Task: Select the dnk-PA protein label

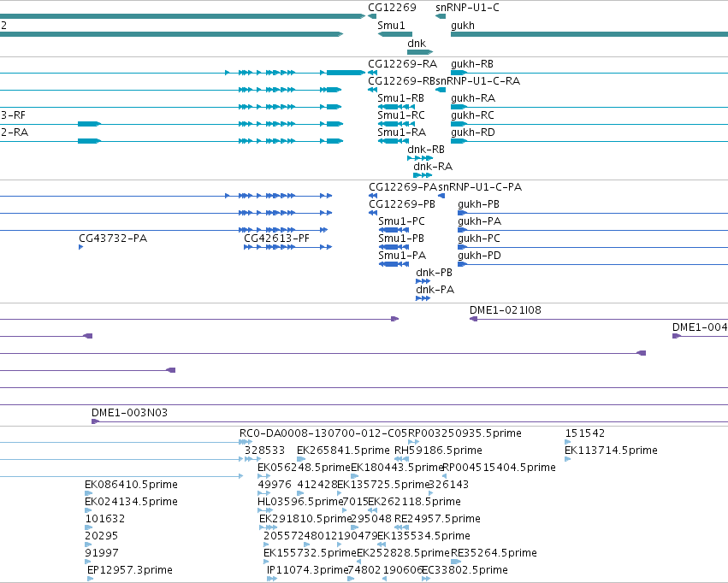Action: pos(435,290)
